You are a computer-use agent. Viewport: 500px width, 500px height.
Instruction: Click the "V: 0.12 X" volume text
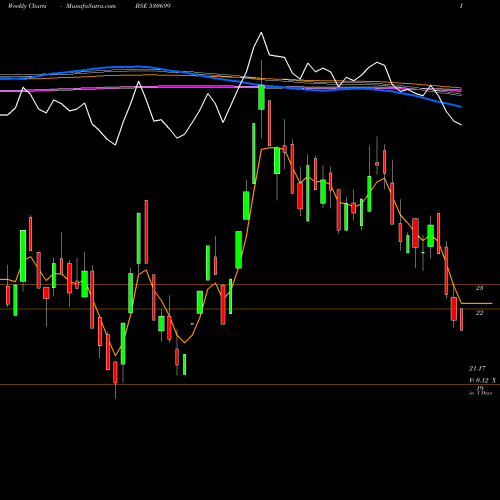coord(482,380)
